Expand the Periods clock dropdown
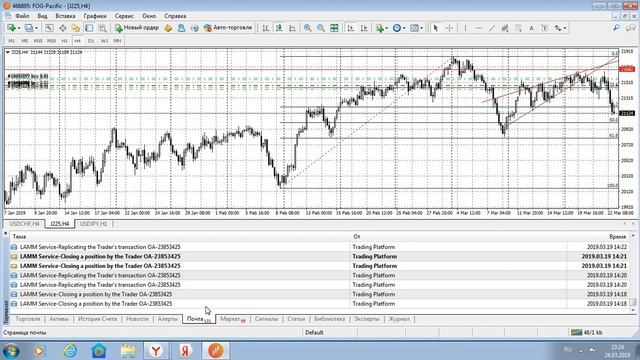Viewport: 640px width, 360px height. [404, 28]
